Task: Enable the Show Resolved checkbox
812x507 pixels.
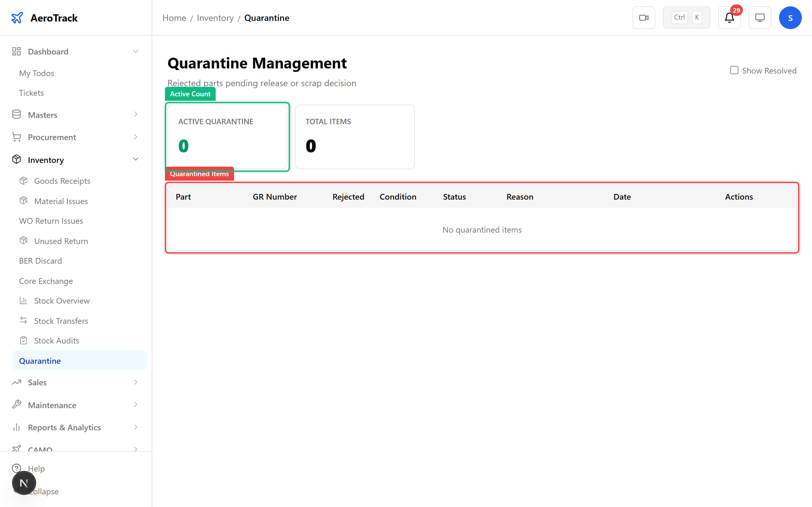Action: click(x=734, y=70)
